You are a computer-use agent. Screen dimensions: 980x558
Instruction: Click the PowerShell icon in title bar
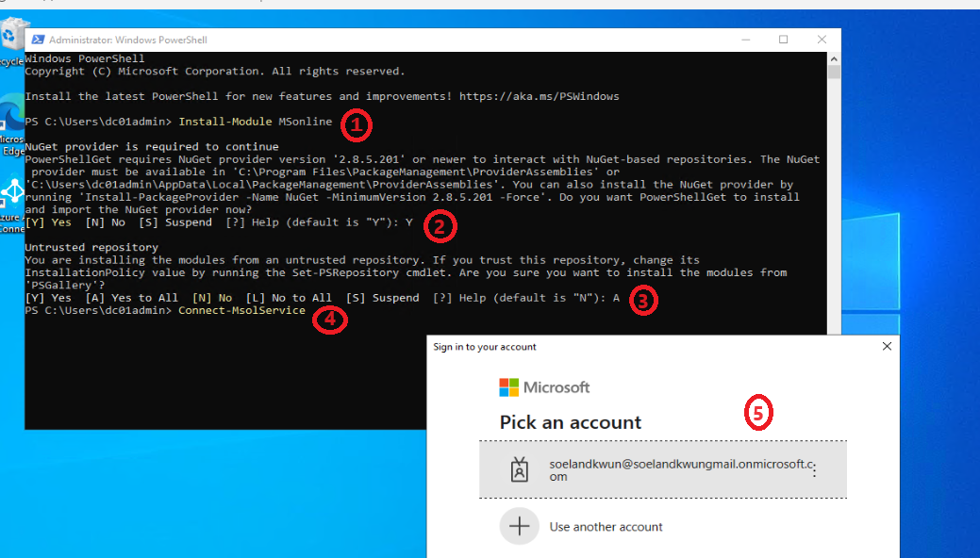pyautogui.click(x=38, y=40)
